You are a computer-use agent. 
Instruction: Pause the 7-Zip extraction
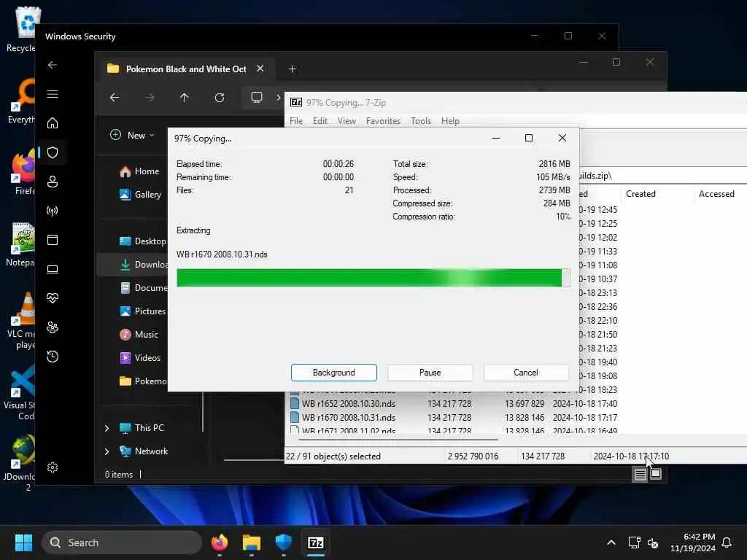click(x=430, y=373)
